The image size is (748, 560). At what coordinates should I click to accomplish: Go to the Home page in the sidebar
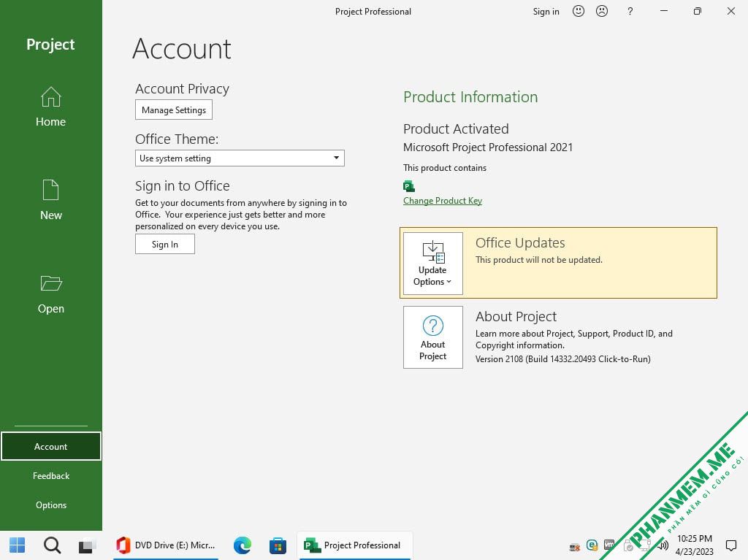pos(50,107)
